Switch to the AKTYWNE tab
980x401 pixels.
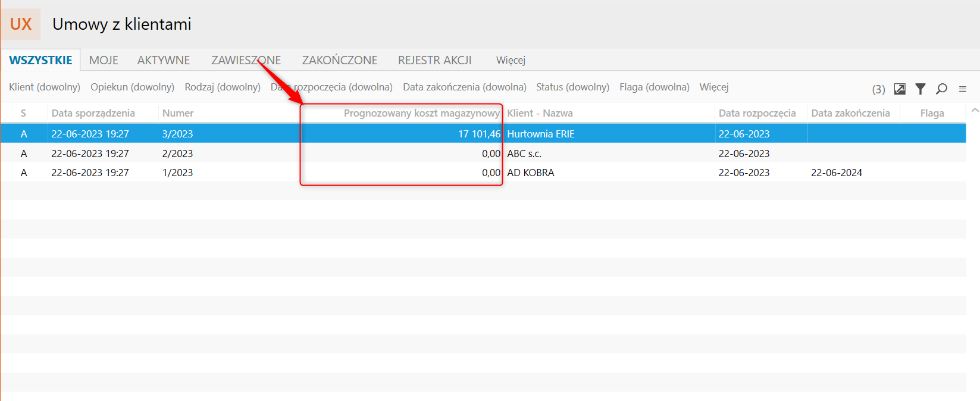[164, 60]
